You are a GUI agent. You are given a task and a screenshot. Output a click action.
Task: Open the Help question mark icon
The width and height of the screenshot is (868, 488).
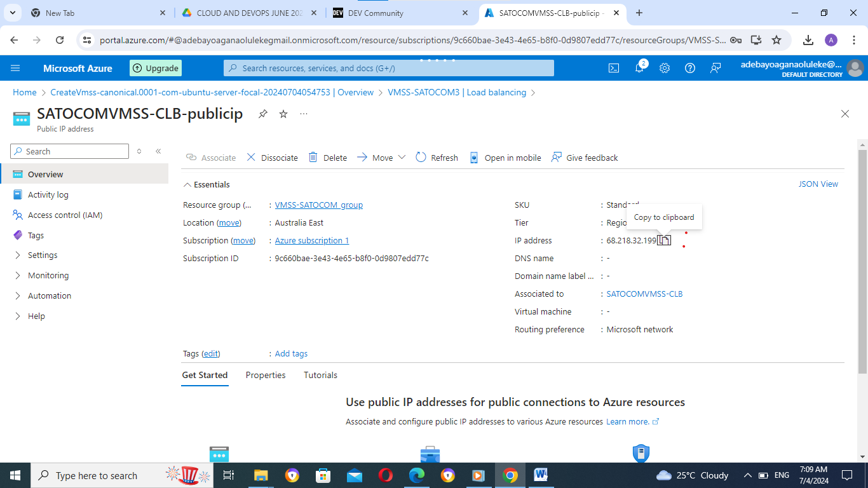point(690,68)
